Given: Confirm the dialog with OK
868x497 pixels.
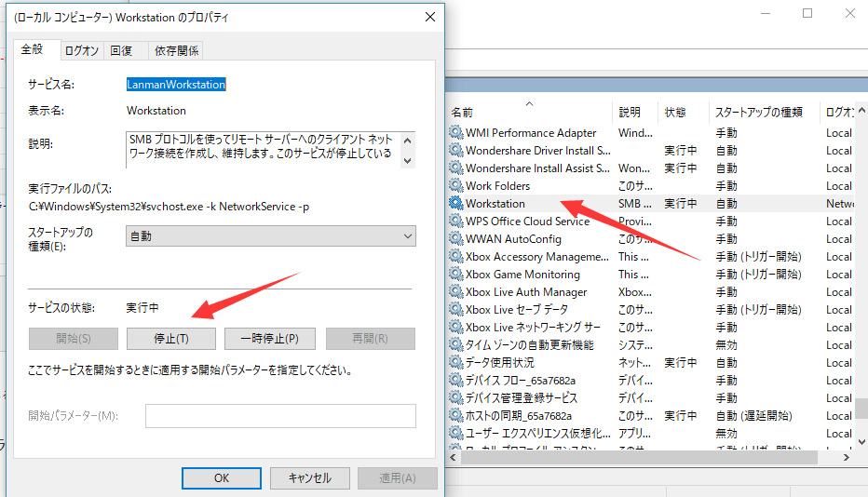Looking at the screenshot, I should [x=222, y=478].
